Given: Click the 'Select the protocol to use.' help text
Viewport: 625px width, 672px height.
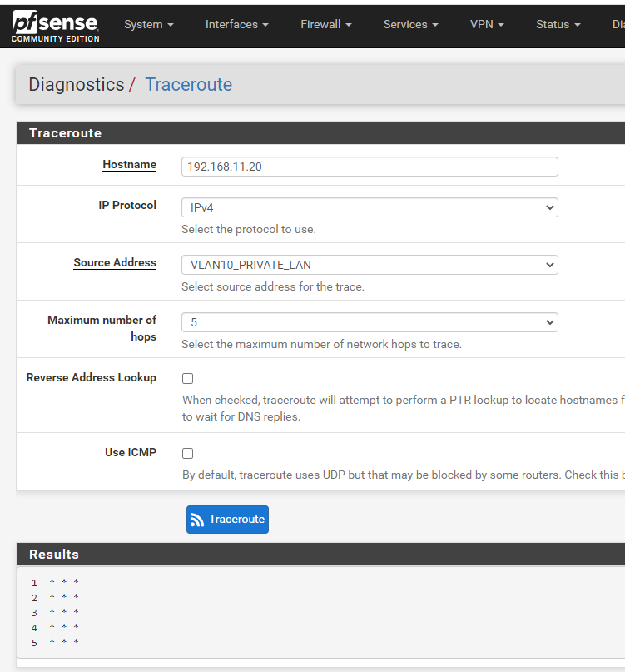Looking at the screenshot, I should [x=249, y=229].
